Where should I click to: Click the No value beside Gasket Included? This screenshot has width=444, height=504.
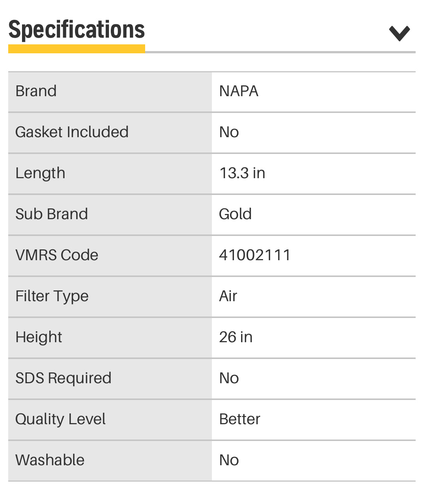pyautogui.click(x=229, y=132)
